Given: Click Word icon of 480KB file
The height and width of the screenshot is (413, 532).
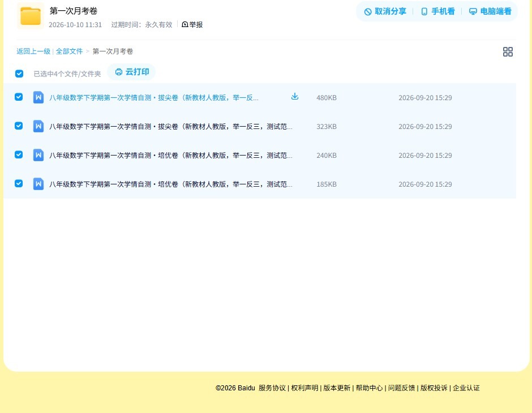Looking at the screenshot, I should pyautogui.click(x=38, y=97).
